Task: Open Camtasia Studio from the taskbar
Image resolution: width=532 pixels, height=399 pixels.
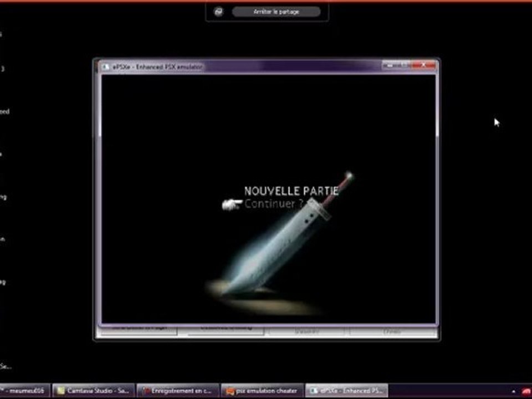Action: [x=94, y=391]
